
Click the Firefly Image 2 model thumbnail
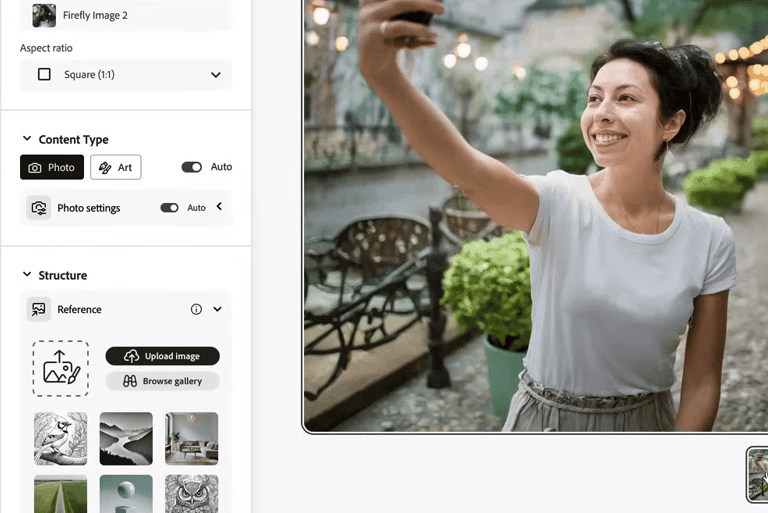pyautogui.click(x=44, y=15)
